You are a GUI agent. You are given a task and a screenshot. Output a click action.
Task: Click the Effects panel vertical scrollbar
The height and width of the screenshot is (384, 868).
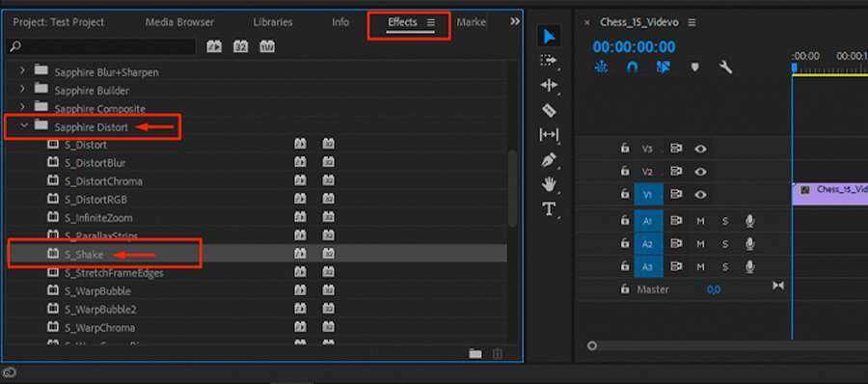[513, 188]
